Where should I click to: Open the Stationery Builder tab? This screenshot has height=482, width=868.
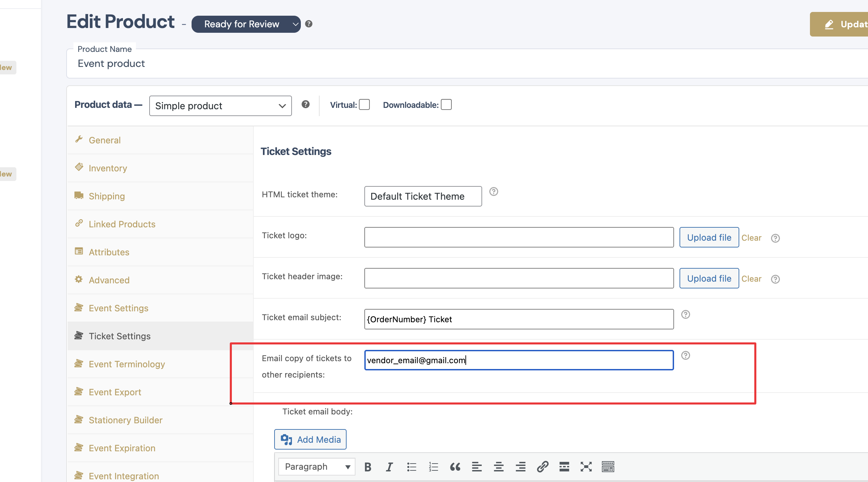point(160,420)
